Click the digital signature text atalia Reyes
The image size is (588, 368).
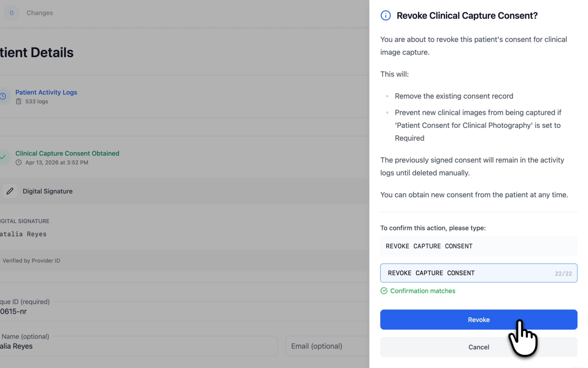23,234
